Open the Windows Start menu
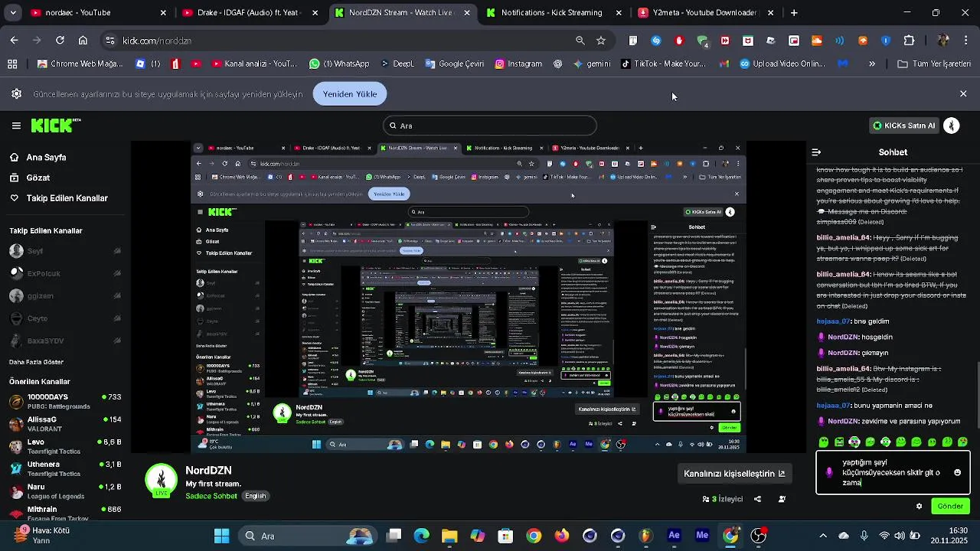 [222, 536]
